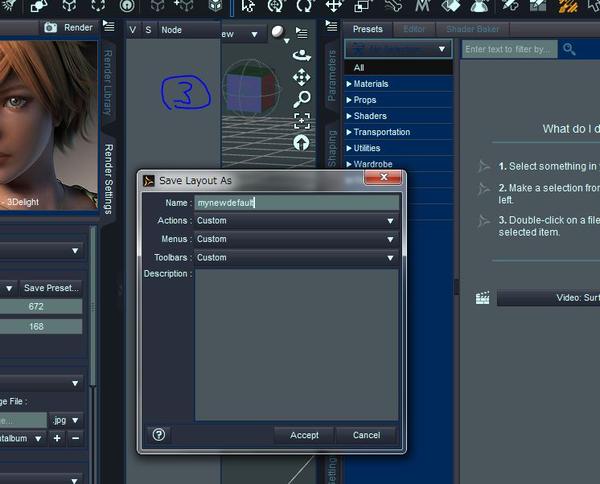The image size is (600, 484).
Task: Select the Node Selection arrow tool
Action: 248,6
